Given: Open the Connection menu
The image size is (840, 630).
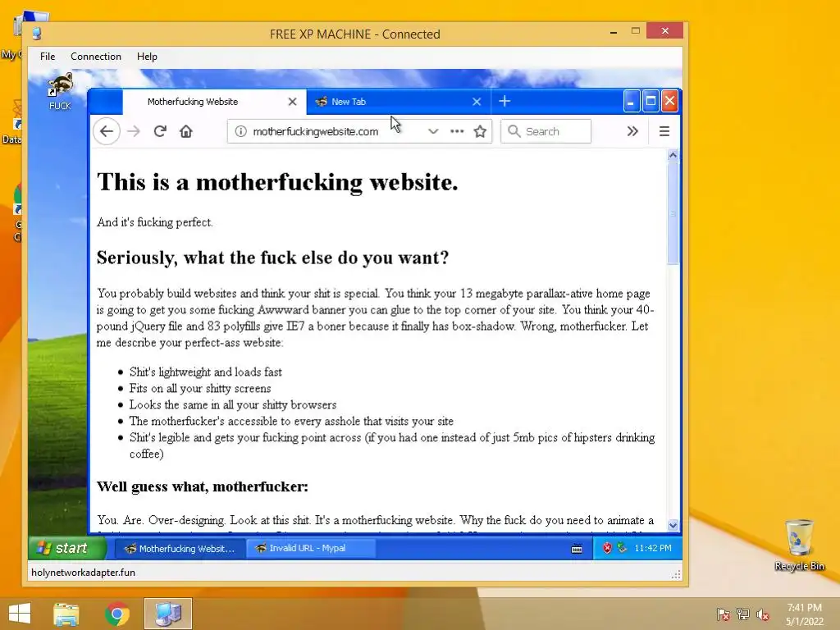Looking at the screenshot, I should click(x=96, y=57).
